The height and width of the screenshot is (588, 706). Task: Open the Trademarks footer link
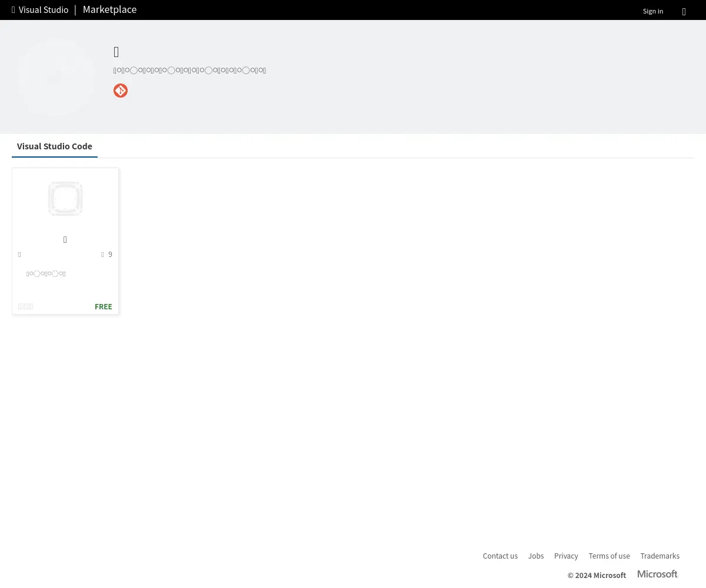(x=660, y=556)
